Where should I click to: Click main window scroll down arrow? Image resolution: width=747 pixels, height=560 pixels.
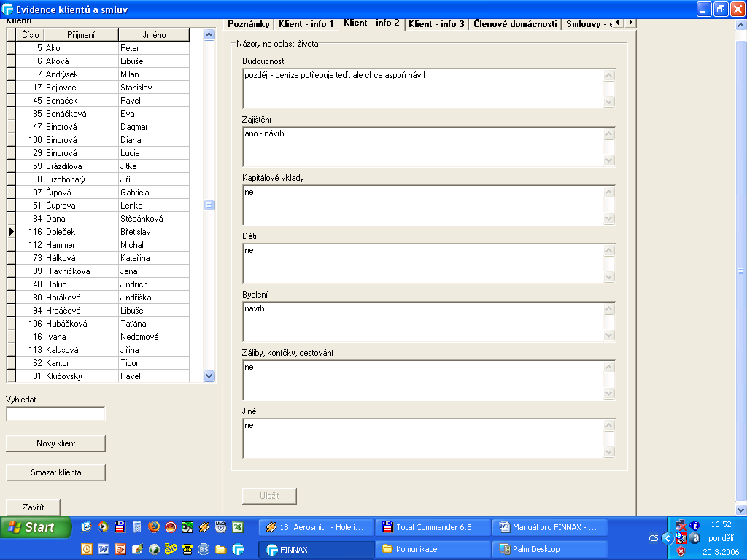(x=741, y=510)
